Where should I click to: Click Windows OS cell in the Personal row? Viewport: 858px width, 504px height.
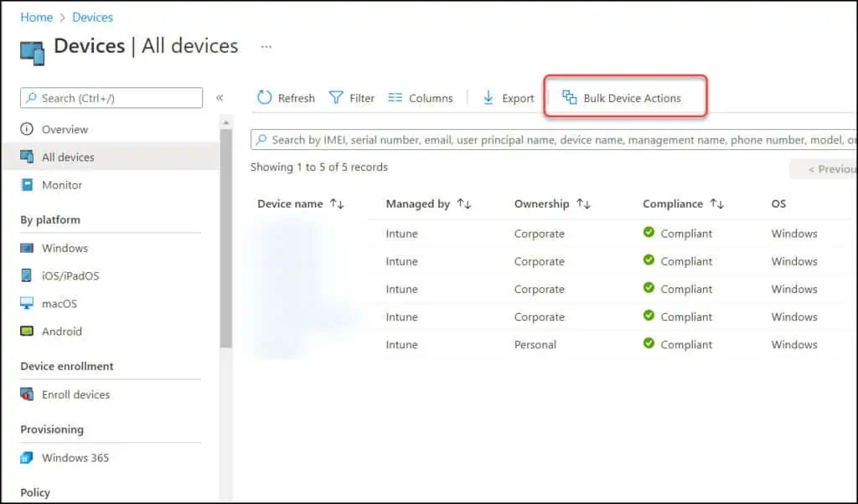click(794, 344)
